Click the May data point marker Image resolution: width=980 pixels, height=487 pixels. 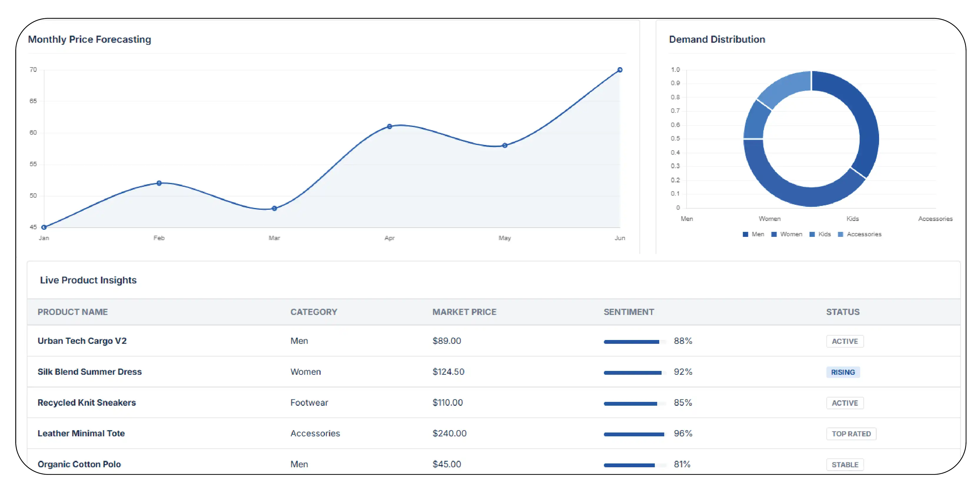click(504, 146)
